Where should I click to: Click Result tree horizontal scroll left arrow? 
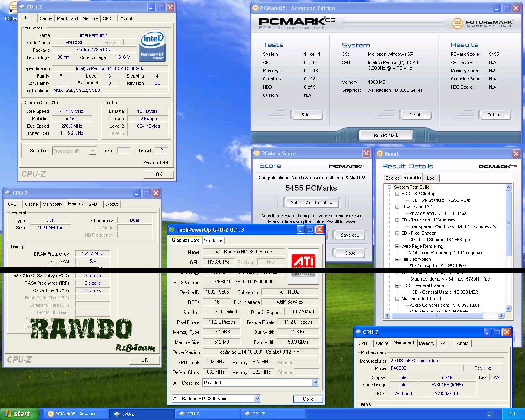click(x=388, y=315)
